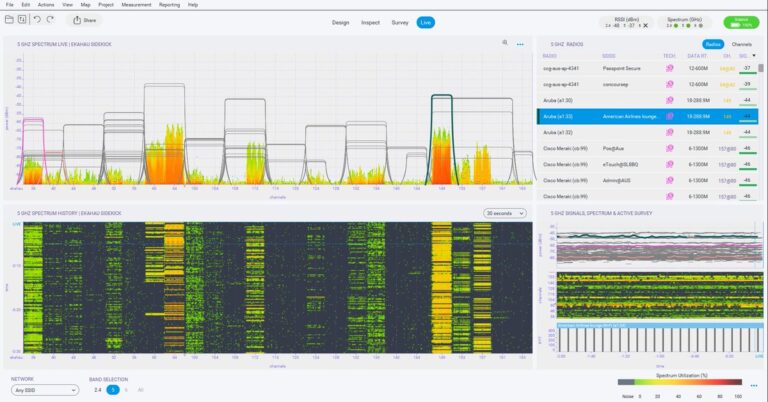Toggle the green Sidekick status switch

point(741,23)
